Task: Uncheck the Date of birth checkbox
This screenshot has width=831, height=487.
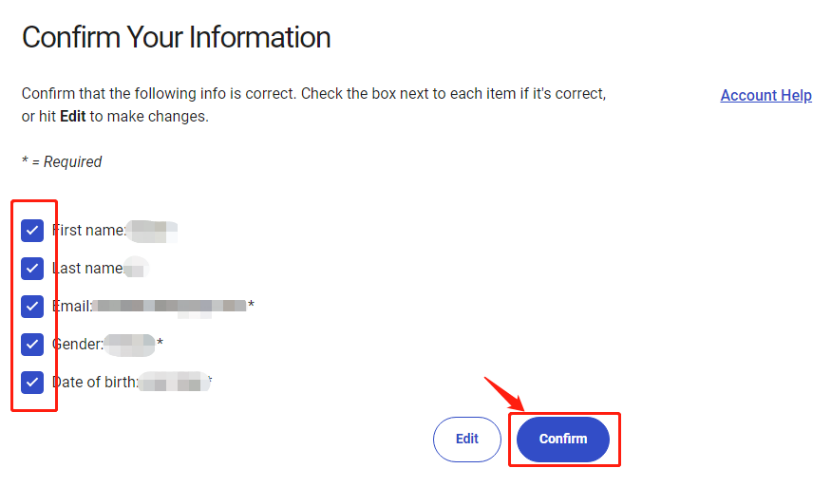Action: coord(32,381)
